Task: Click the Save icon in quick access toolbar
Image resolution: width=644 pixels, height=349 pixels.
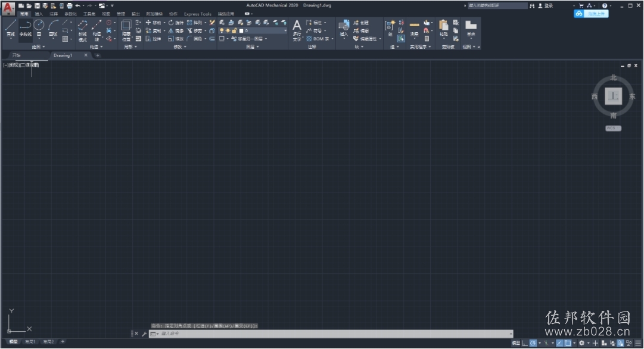Action: pyautogui.click(x=37, y=6)
